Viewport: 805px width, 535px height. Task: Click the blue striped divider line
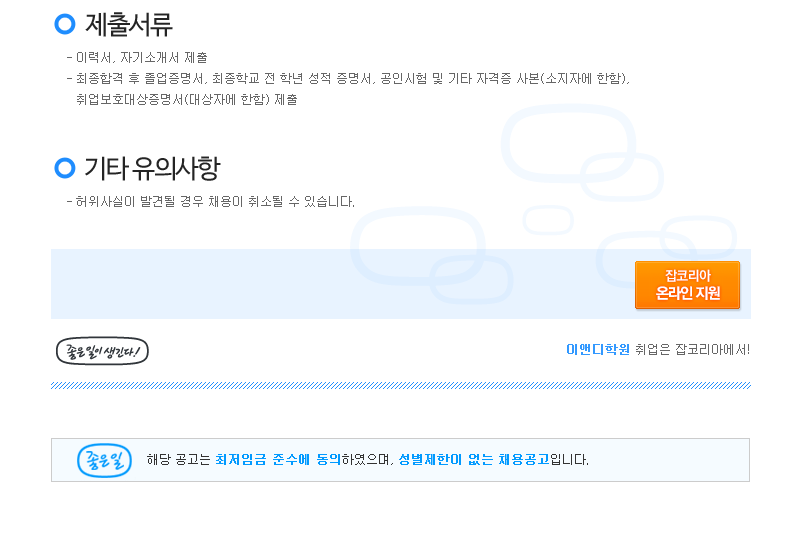(x=400, y=386)
